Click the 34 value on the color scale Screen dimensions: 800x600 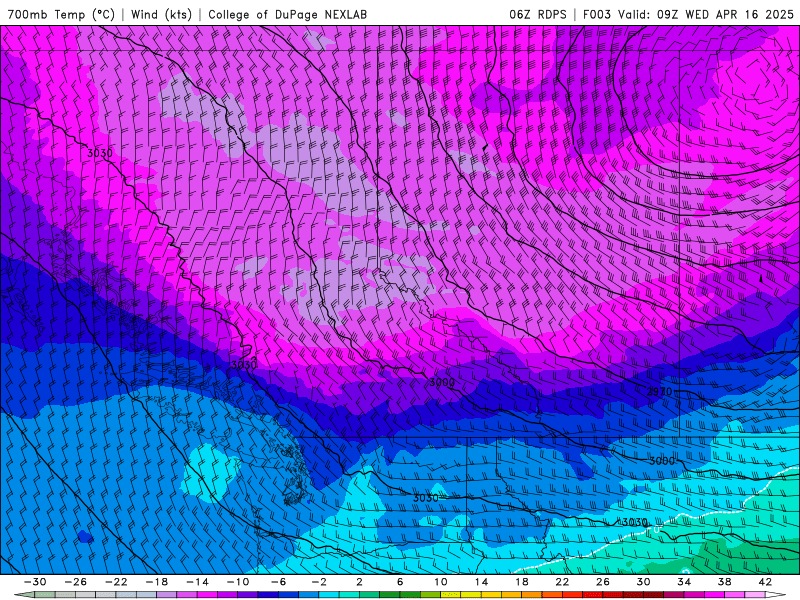pyautogui.click(x=684, y=582)
